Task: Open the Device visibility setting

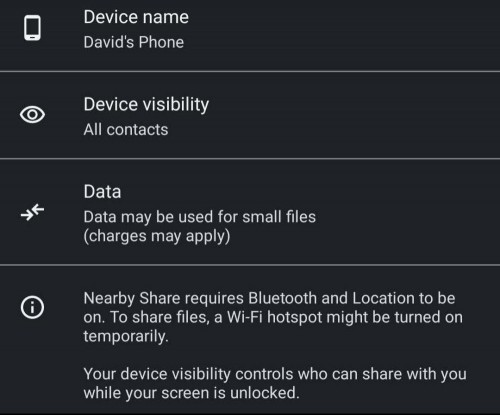Action: click(250, 115)
